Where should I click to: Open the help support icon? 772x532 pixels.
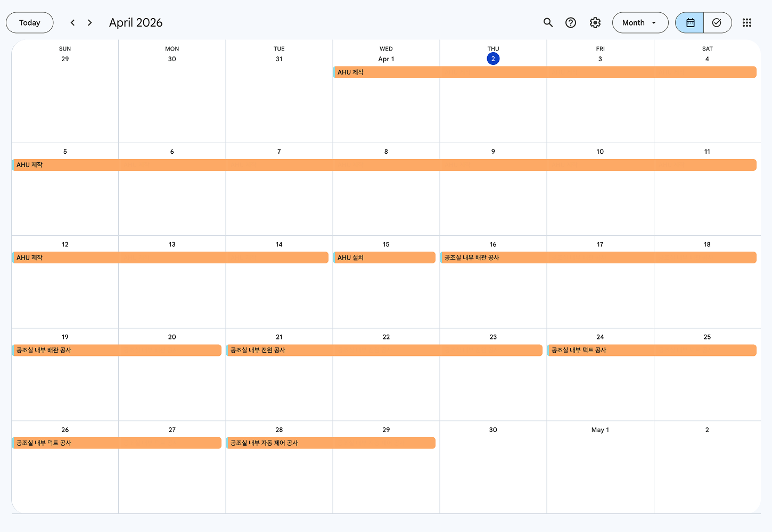pos(571,22)
